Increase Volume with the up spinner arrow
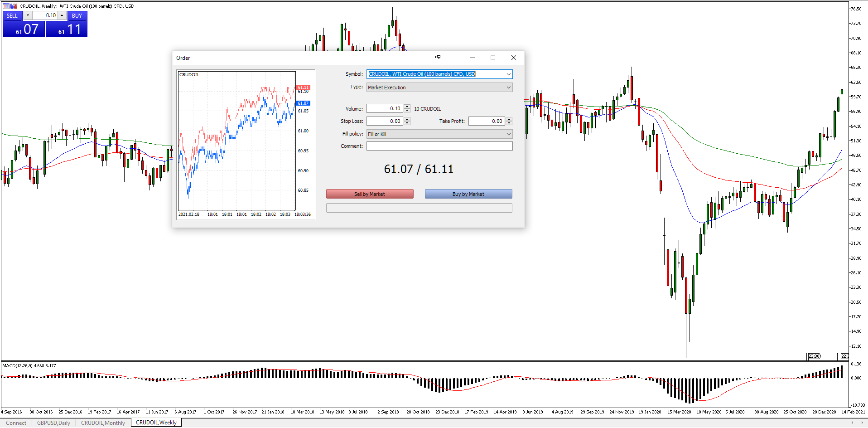Image resolution: width=868 pixels, height=428 pixels. pos(407,107)
